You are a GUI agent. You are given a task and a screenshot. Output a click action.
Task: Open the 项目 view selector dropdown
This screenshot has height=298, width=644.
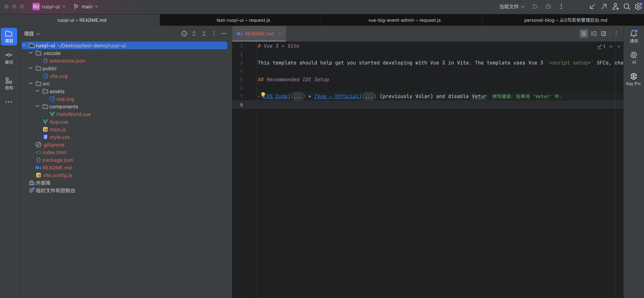coord(32,34)
